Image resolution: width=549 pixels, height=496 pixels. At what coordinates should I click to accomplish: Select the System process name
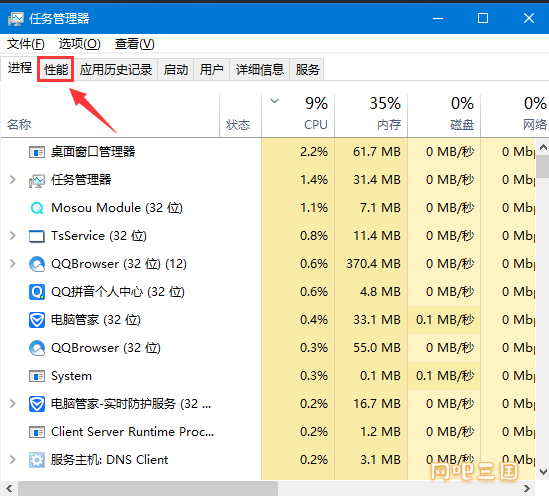[71, 376]
